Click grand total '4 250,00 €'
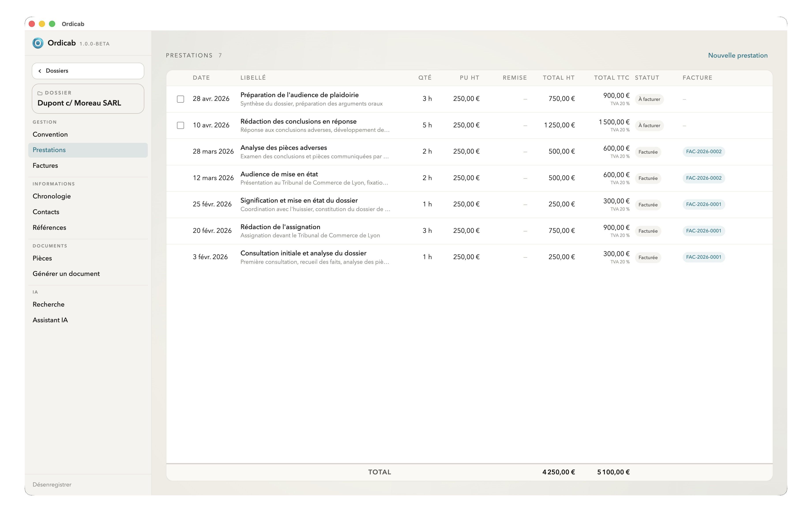Viewport: 812px width, 528px height. click(558, 472)
